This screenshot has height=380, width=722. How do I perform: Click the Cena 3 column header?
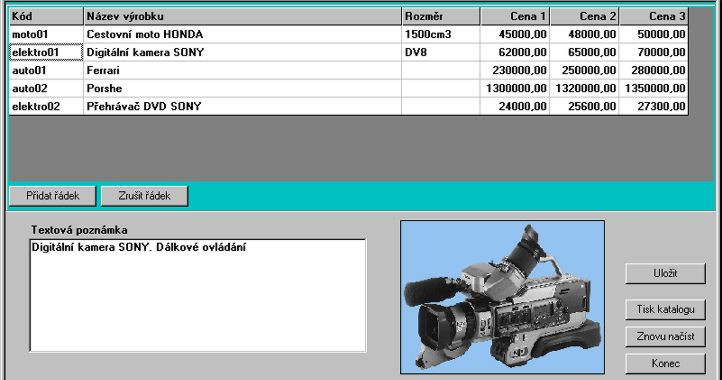pyautogui.click(x=654, y=17)
